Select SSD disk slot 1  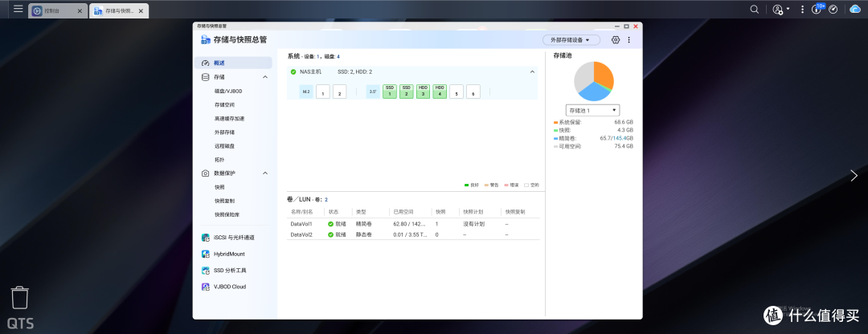click(x=390, y=92)
